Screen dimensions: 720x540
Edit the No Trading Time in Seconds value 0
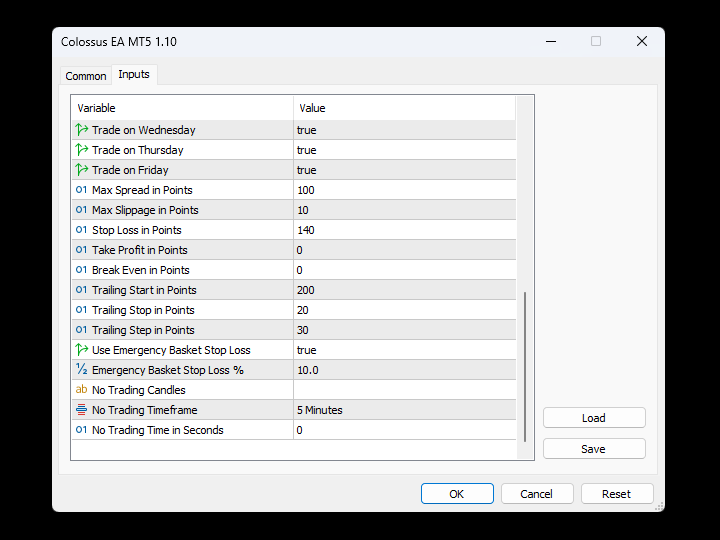point(405,430)
